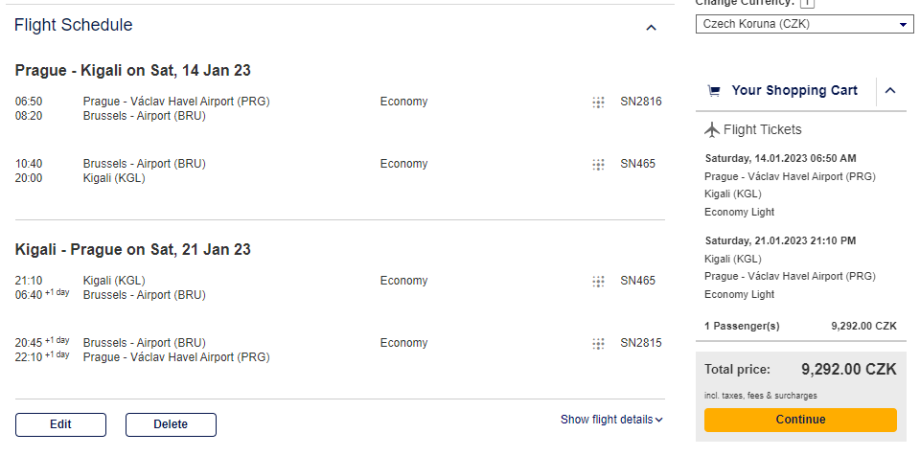
Task: Select the Kigali - Prague Sat 21 Jan heading
Action: point(133,249)
